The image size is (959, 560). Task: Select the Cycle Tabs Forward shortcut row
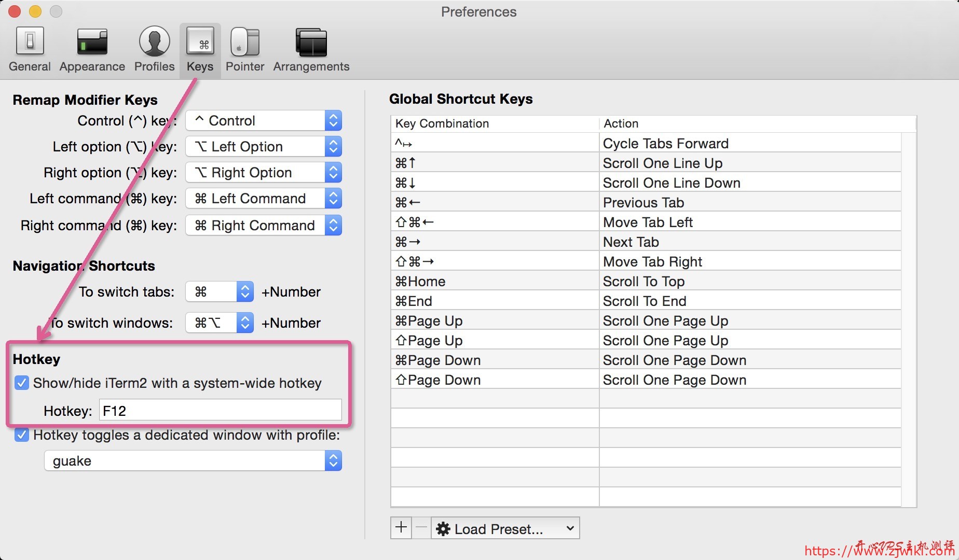click(646, 143)
